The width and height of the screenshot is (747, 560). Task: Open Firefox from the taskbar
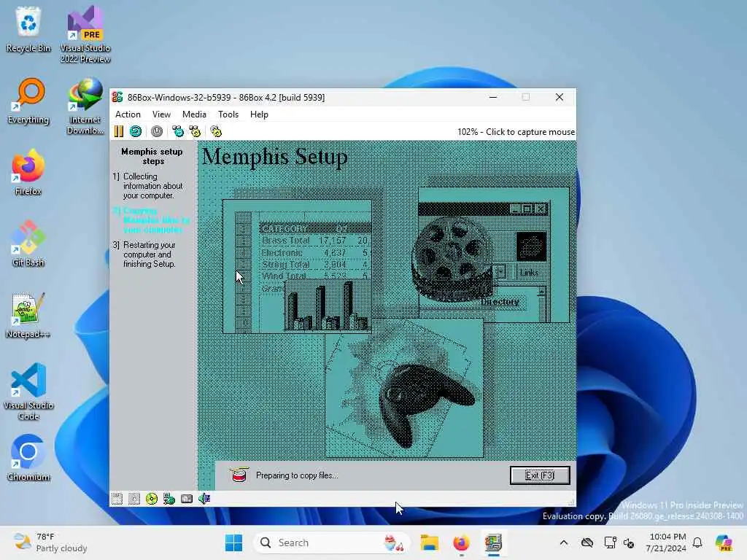tap(461, 542)
